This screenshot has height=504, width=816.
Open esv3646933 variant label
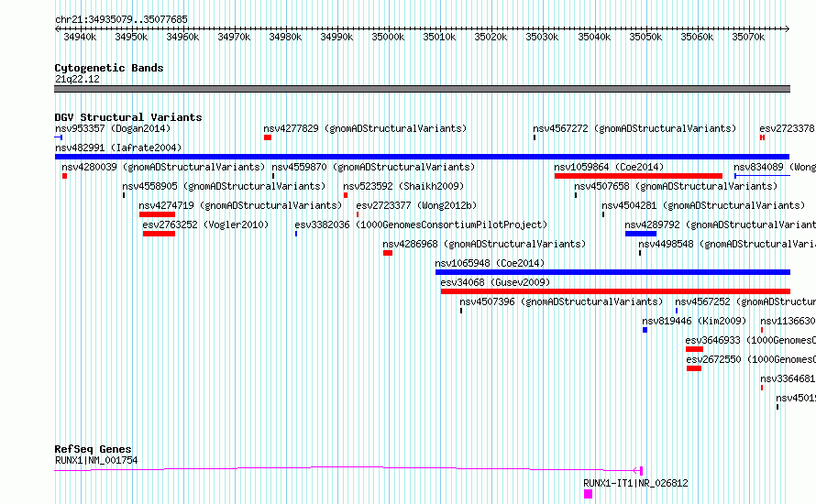pos(750,340)
